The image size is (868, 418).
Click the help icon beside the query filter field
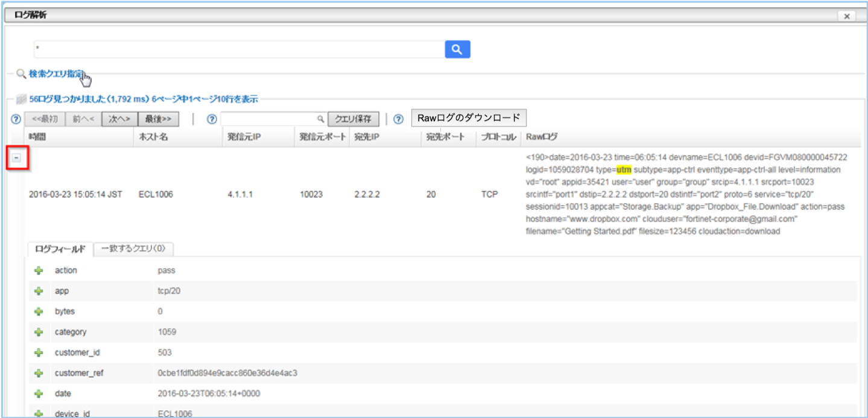click(212, 119)
